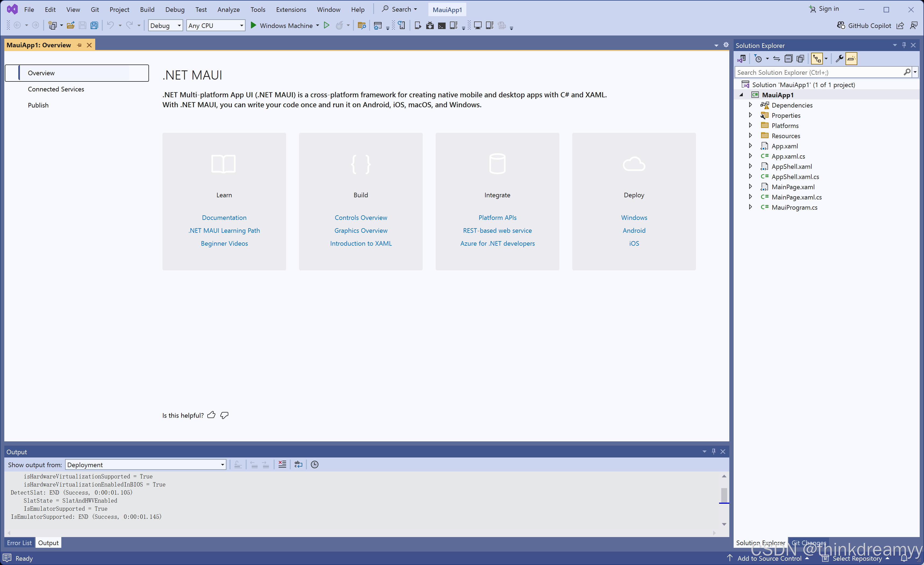Collapse the MauiApp1 project node

pos(741,95)
